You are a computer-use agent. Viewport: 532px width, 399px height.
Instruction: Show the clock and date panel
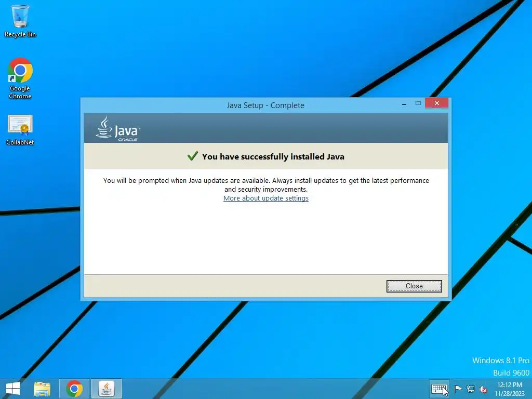click(x=510, y=389)
